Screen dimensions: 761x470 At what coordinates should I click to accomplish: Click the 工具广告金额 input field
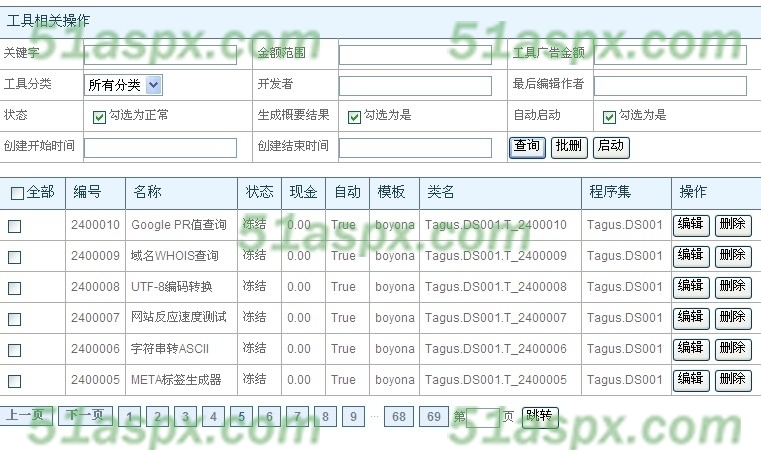670,55
